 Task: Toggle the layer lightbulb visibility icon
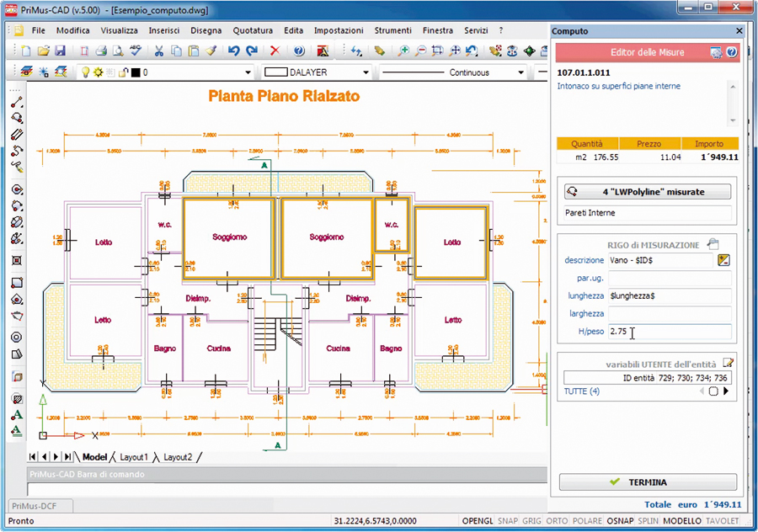(86, 72)
